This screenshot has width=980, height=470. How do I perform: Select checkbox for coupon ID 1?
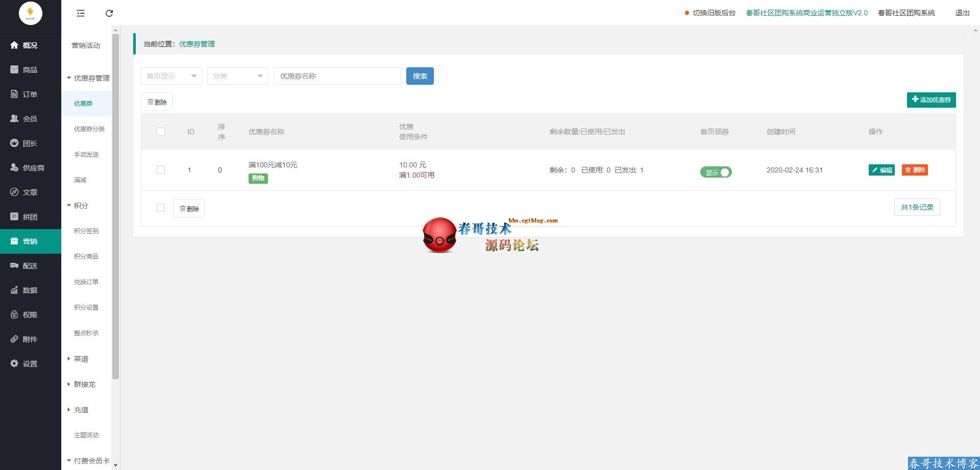point(161,170)
